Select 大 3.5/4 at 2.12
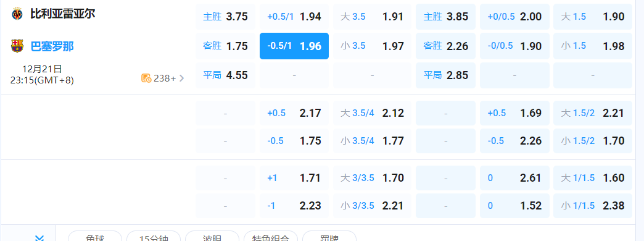 tap(372, 113)
